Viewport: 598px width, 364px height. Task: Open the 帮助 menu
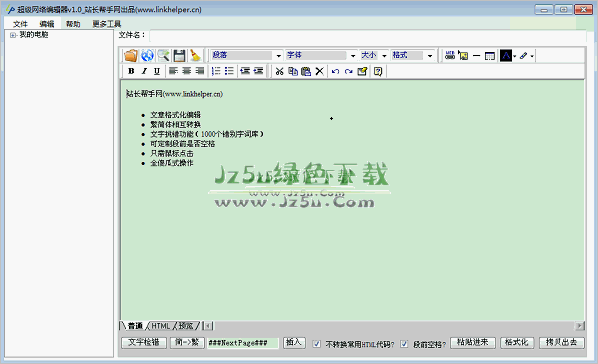click(73, 24)
